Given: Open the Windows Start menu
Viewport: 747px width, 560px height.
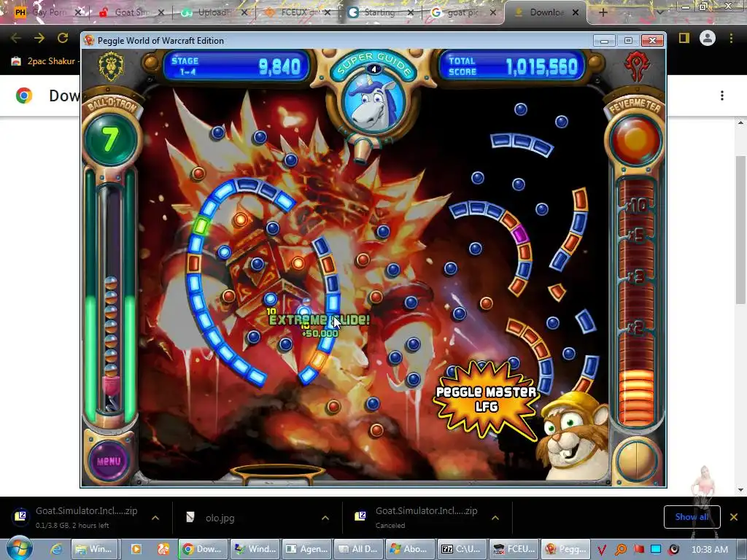Looking at the screenshot, I should coord(19,548).
